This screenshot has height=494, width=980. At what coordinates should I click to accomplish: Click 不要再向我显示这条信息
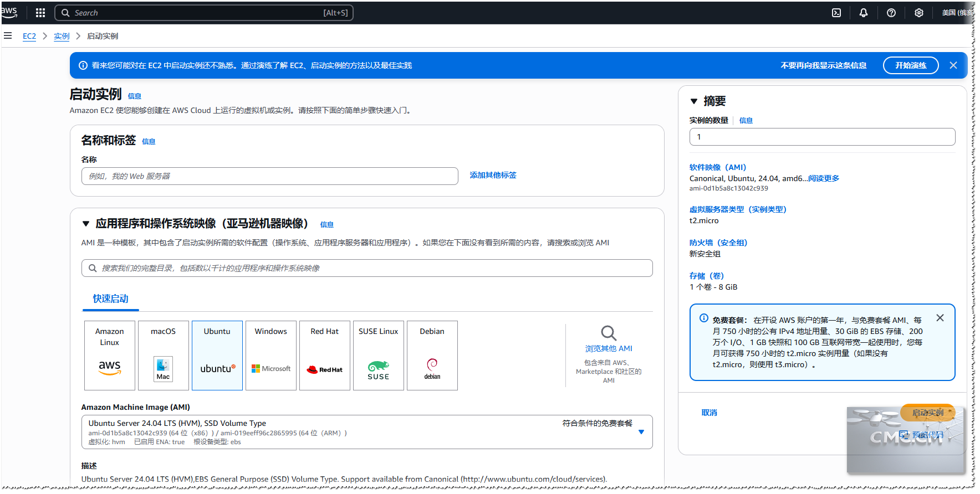[x=824, y=65]
